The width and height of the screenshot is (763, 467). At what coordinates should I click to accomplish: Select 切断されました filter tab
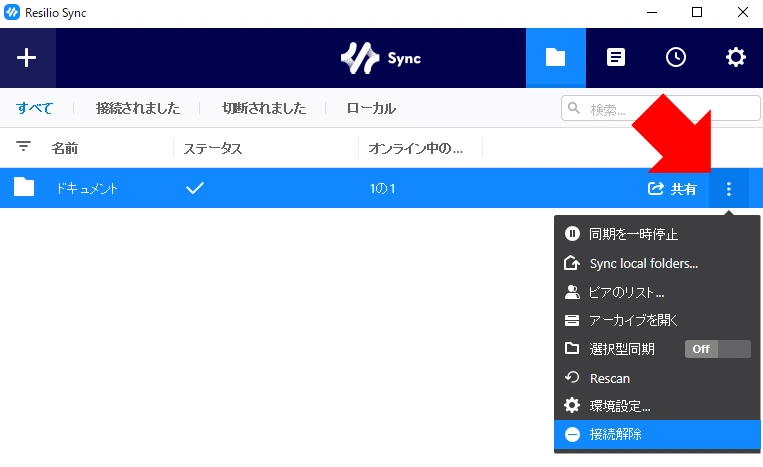click(x=264, y=108)
